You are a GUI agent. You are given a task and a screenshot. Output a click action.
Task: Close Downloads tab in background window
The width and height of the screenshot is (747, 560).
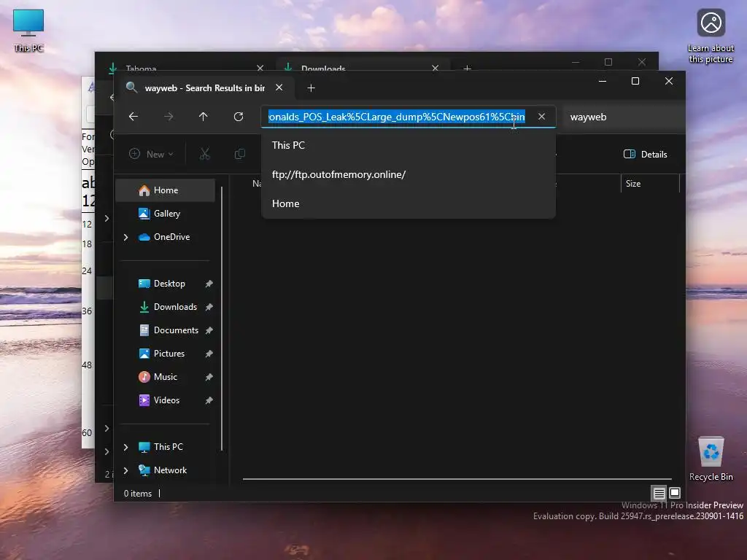point(435,68)
